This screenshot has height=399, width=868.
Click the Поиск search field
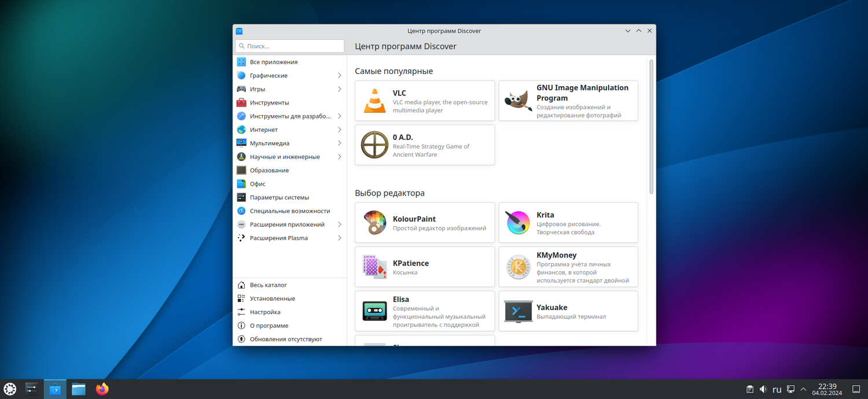pos(289,46)
